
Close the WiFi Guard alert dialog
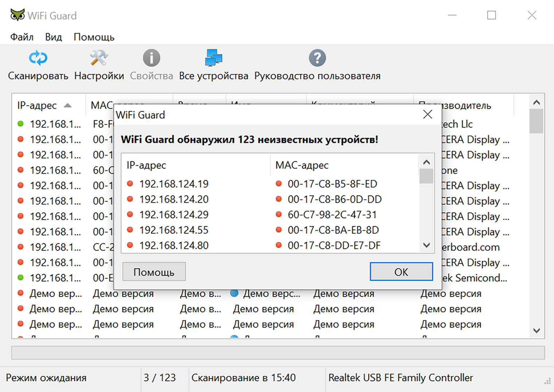coord(428,115)
